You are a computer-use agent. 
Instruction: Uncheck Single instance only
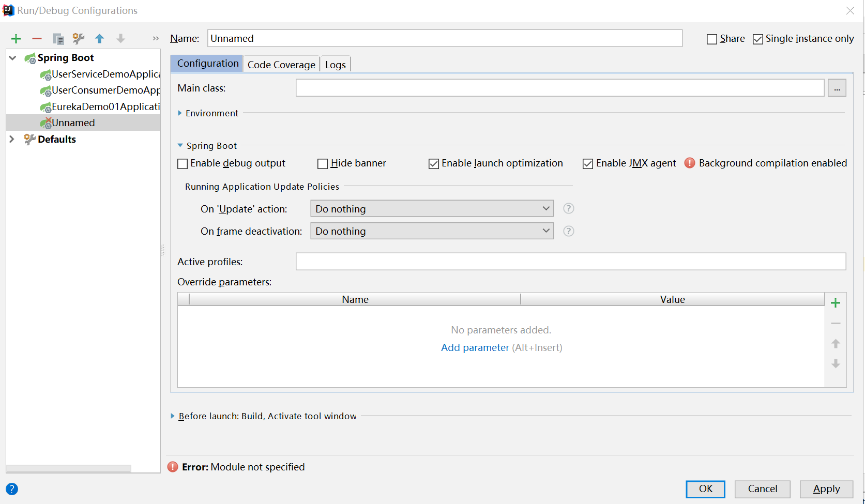(x=758, y=39)
